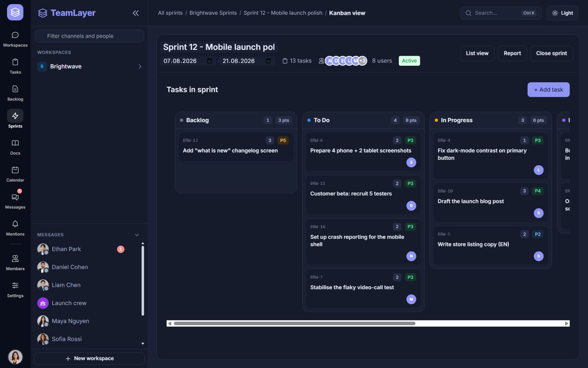
Task: Open Docs from the side rail
Action: 15,147
